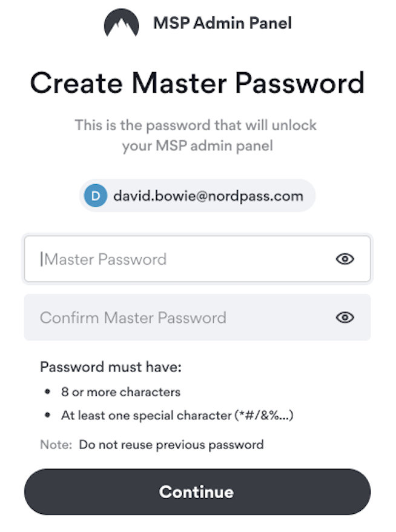Click the 'This is the password that will unlock' line
396x532 pixels.
(x=196, y=125)
